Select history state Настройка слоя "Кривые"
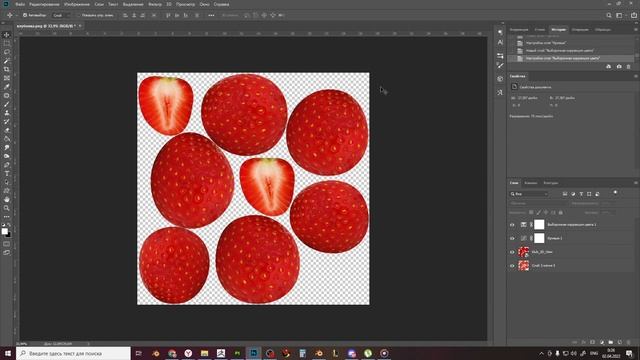This screenshot has width=640, height=360. (x=546, y=43)
